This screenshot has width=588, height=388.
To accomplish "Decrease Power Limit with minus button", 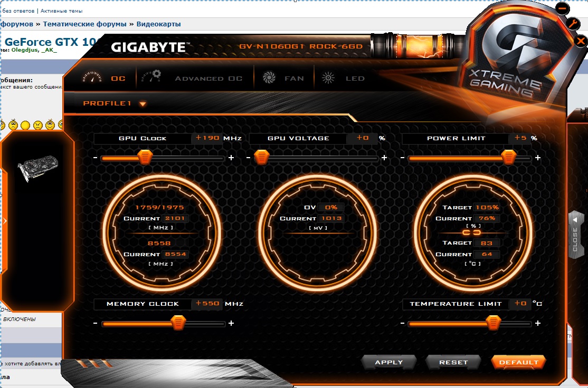I will [402, 158].
